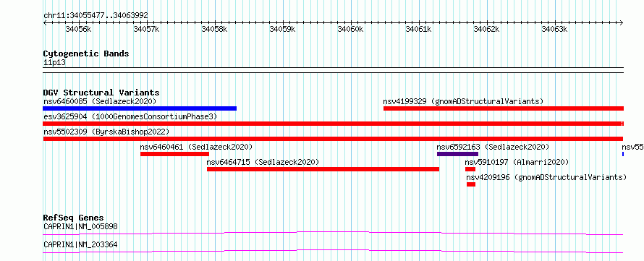Screen dimensions: 644x261
Task: Click the small nsv4209196 red bar
Action: [471, 184]
